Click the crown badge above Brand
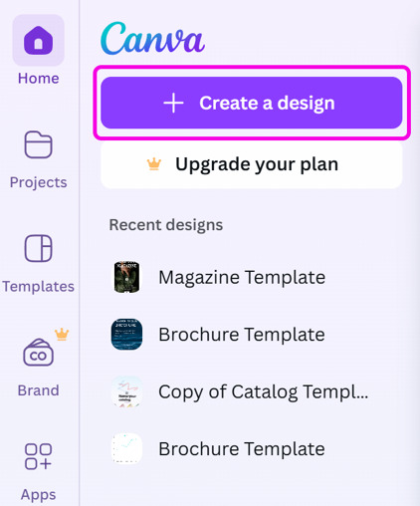Image resolution: width=420 pixels, height=506 pixels. click(62, 335)
